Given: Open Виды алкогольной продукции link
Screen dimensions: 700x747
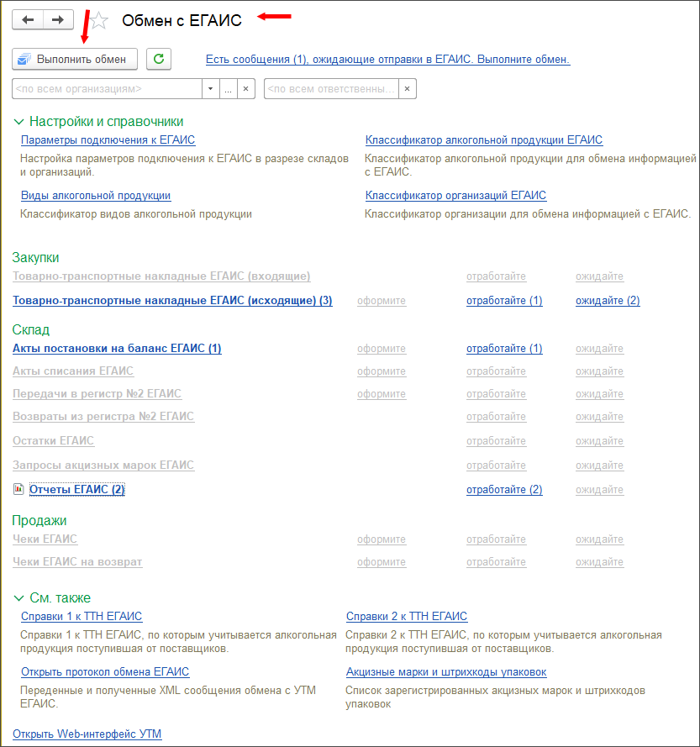Looking at the screenshot, I should pyautogui.click(x=96, y=195).
